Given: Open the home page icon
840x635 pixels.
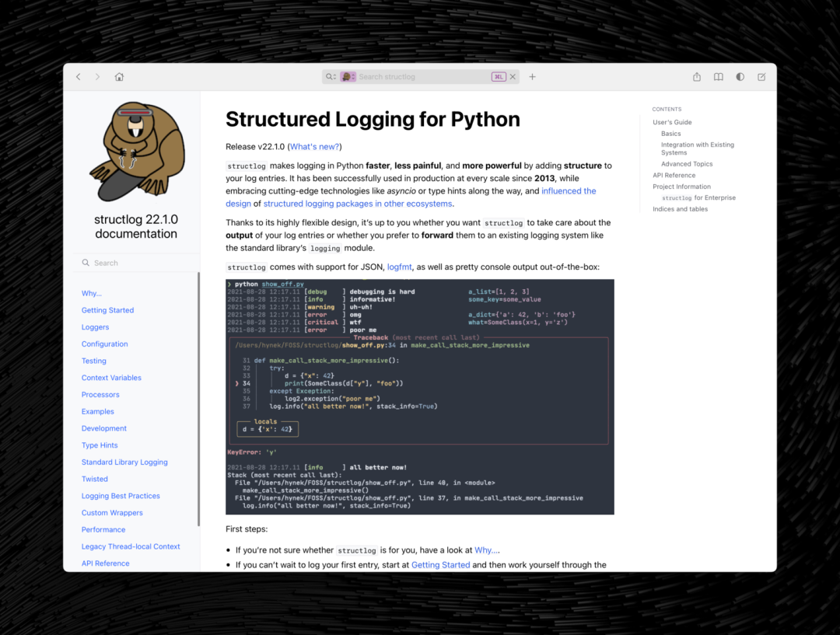Looking at the screenshot, I should click(120, 77).
